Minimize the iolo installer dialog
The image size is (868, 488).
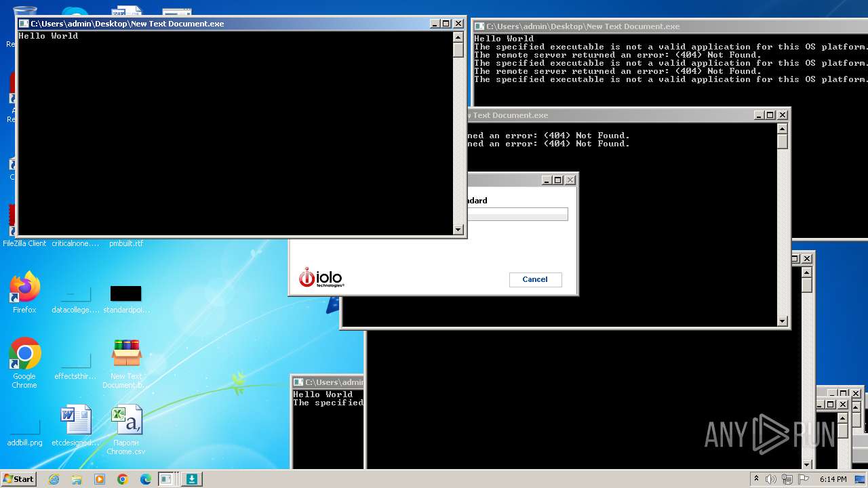tap(546, 180)
